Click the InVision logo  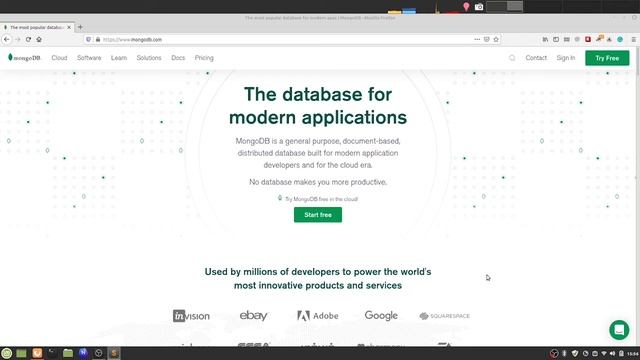tap(191, 316)
